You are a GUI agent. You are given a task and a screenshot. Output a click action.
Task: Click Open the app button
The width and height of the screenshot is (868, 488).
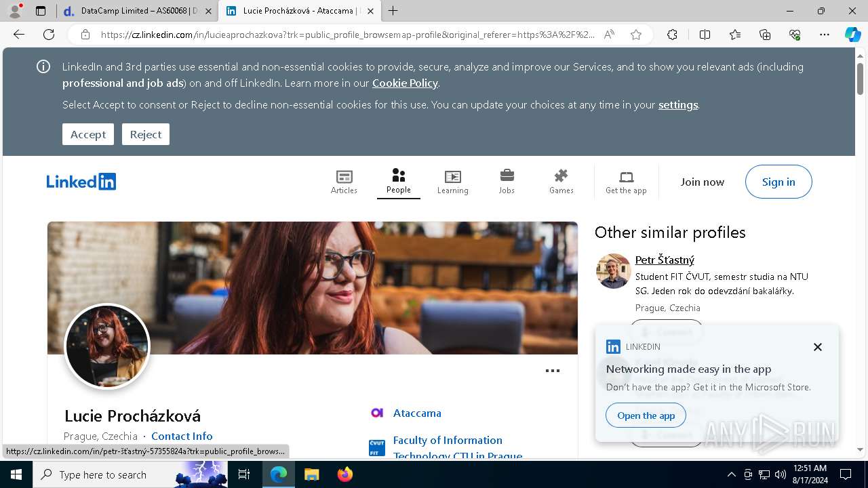click(646, 415)
